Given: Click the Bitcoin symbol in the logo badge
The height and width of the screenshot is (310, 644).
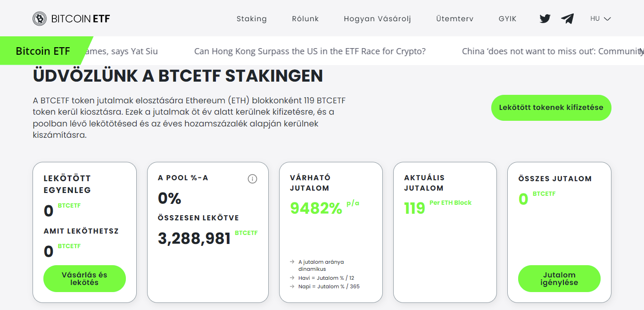Looking at the screenshot, I should pos(39,18).
